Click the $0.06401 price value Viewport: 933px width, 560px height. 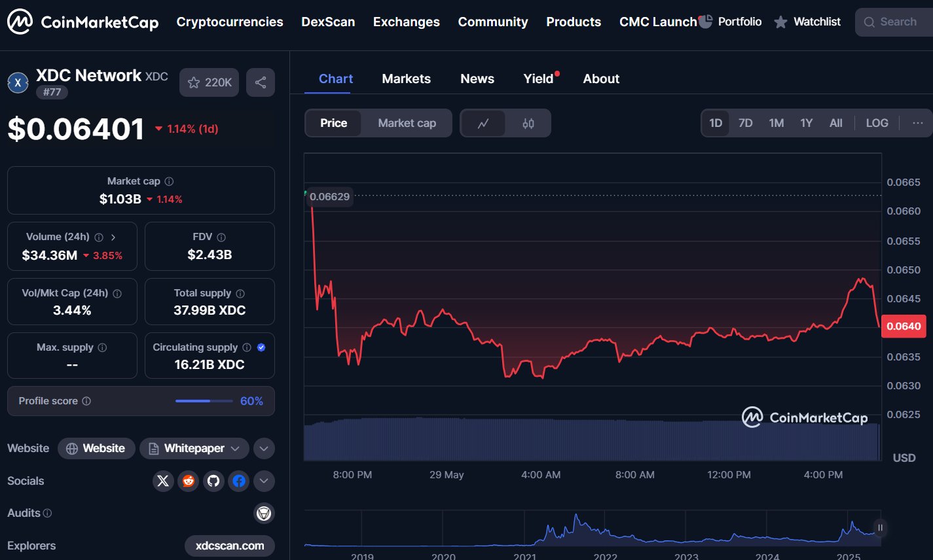[x=76, y=129]
